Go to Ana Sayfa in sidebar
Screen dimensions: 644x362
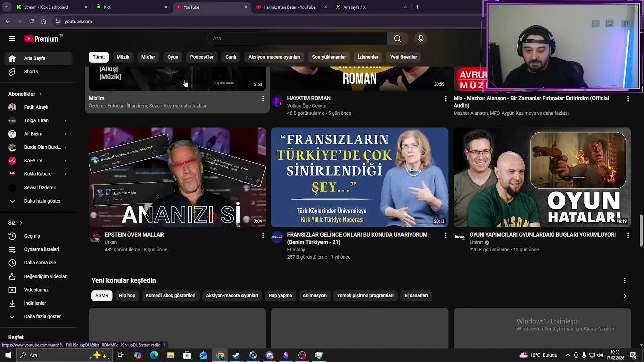[39, 58]
